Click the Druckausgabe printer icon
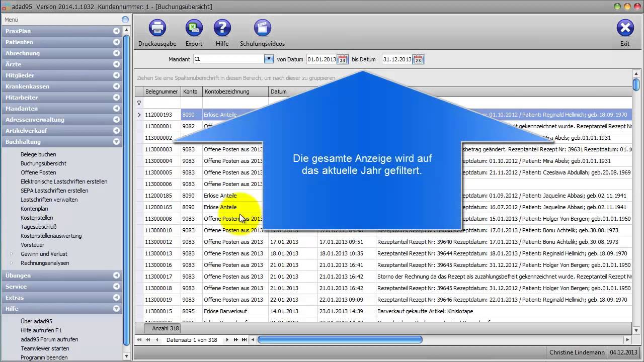The image size is (644, 362). pos(157,28)
